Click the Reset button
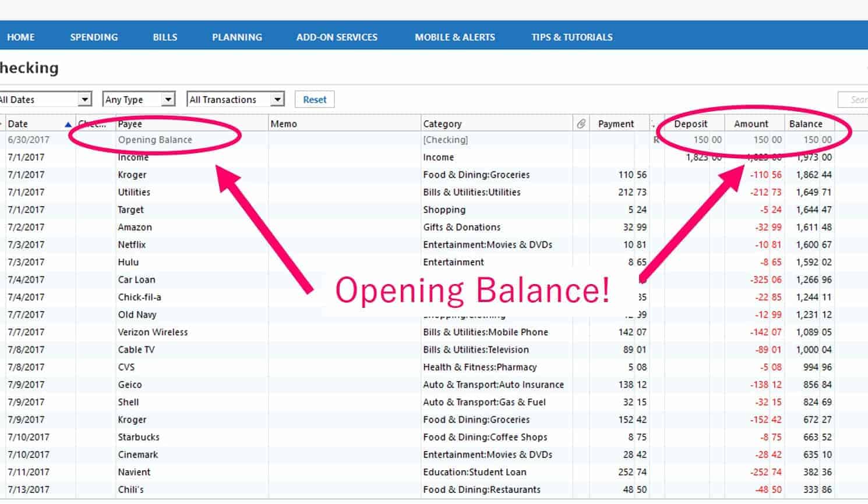This screenshot has width=868, height=504. point(315,99)
